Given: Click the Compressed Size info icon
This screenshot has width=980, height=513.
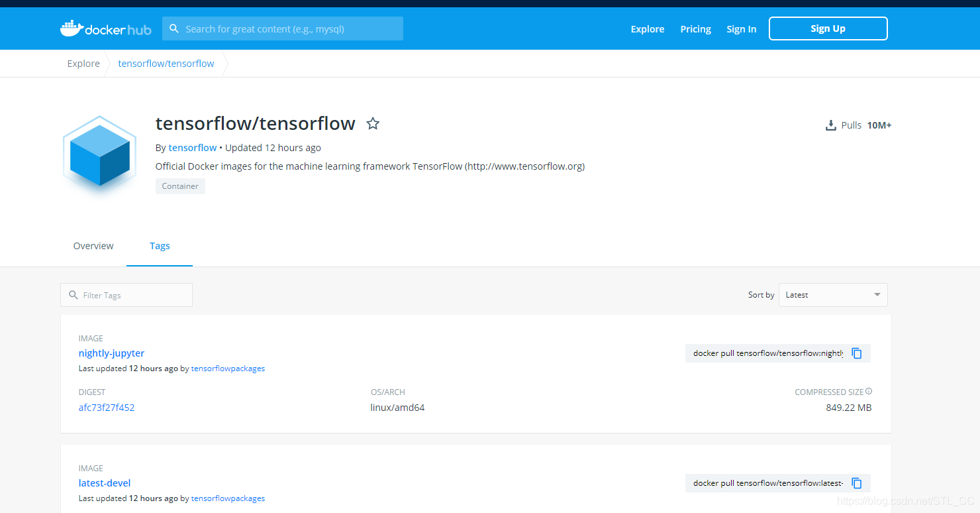Looking at the screenshot, I should coord(869,391).
